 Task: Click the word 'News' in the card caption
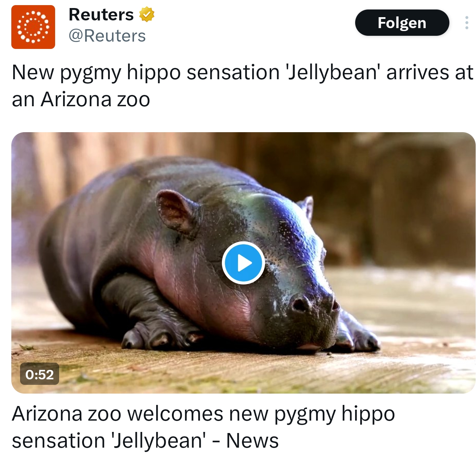click(253, 441)
